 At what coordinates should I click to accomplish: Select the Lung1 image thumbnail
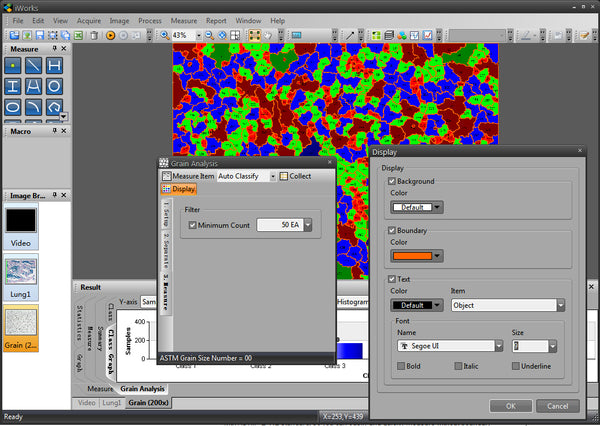click(x=21, y=277)
